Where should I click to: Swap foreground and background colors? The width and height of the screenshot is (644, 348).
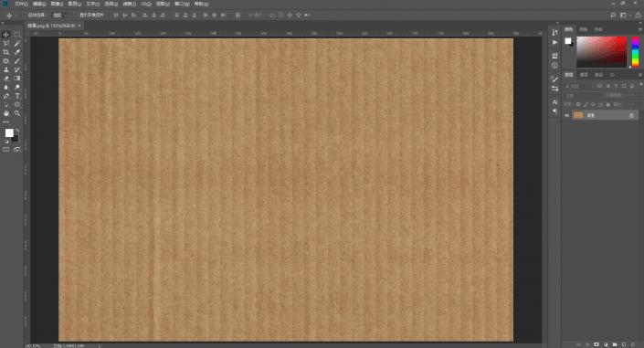(x=17, y=131)
